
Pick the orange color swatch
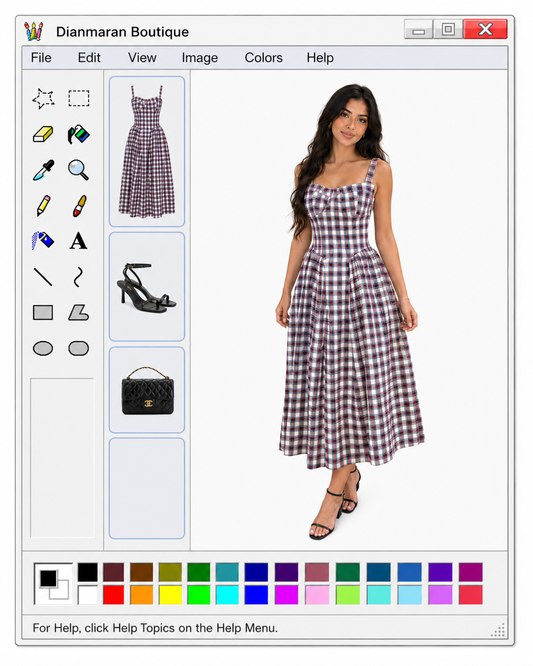click(x=141, y=595)
